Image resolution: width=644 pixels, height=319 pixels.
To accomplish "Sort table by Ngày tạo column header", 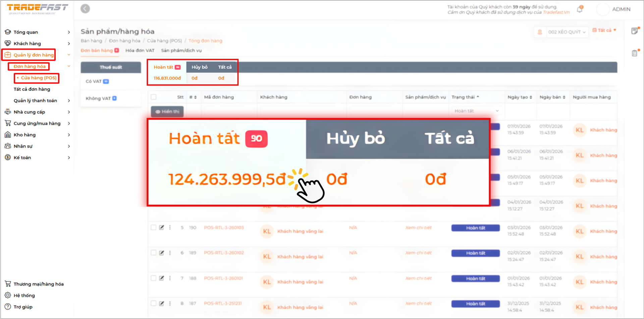I will click(520, 97).
